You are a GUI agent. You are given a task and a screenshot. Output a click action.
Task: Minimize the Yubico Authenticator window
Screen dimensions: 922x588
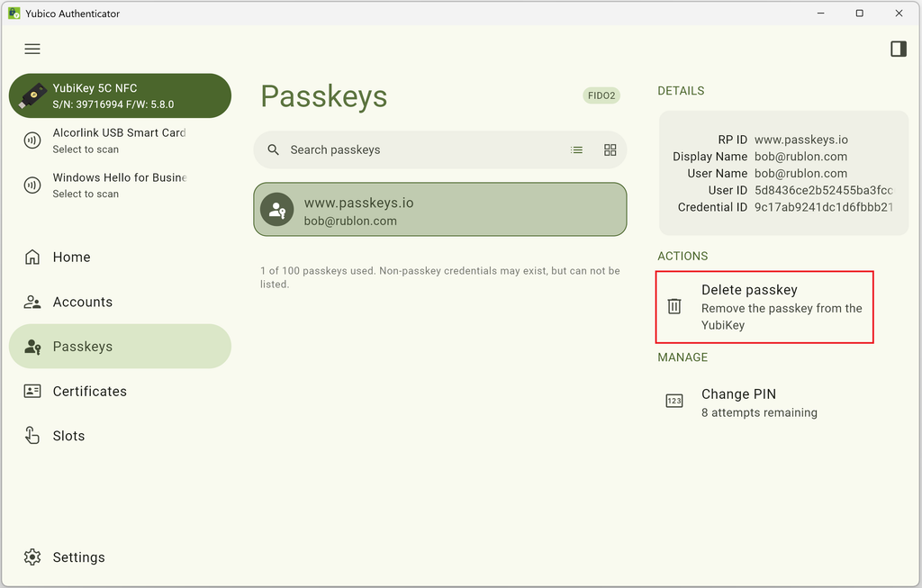pyautogui.click(x=821, y=13)
